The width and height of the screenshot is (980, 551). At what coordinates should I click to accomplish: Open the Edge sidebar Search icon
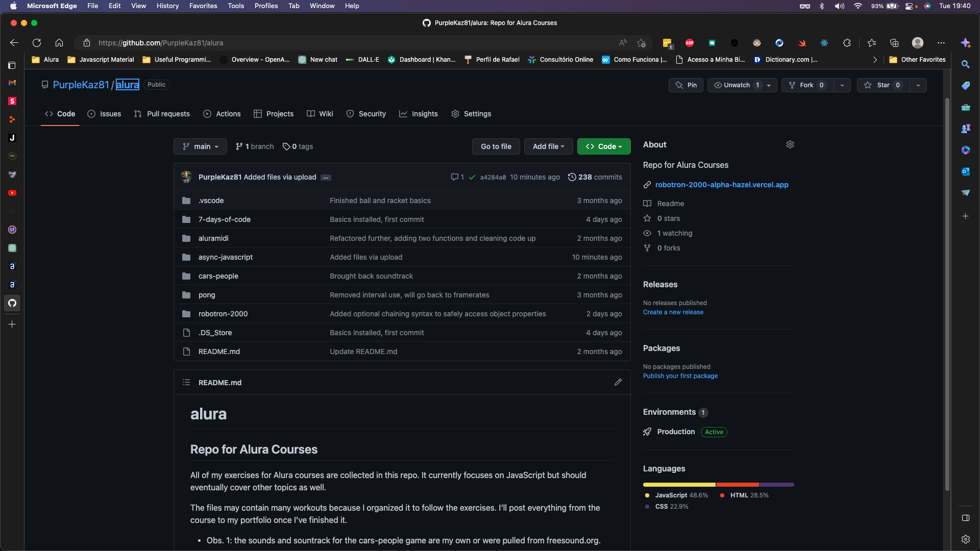pos(965,64)
